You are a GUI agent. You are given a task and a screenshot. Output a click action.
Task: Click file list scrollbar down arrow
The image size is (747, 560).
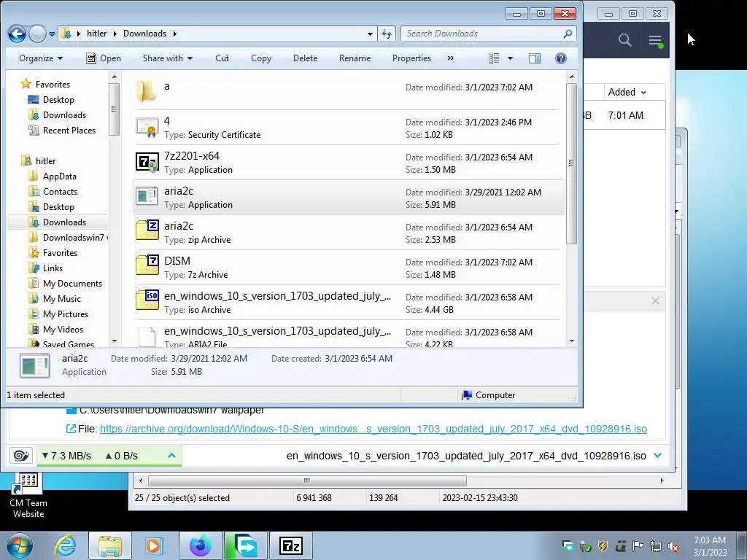[x=572, y=341]
